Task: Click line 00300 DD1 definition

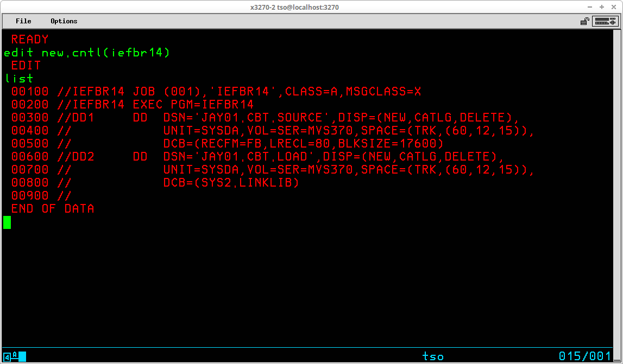Action: pos(266,118)
